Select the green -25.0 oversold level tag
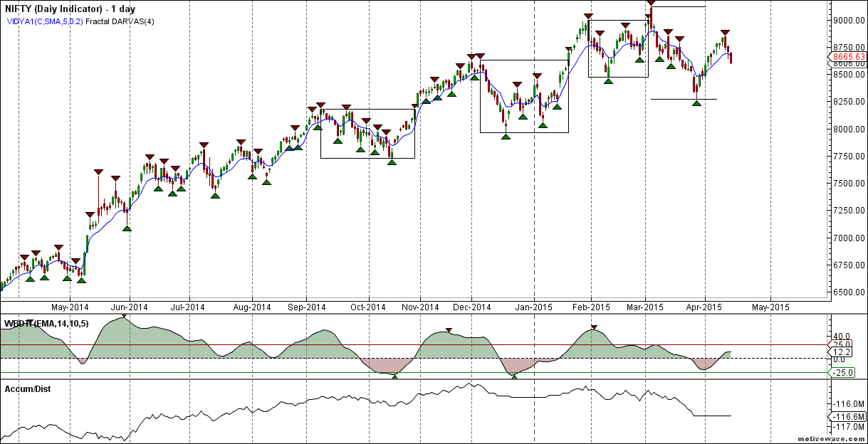The image size is (868, 444). [842, 372]
